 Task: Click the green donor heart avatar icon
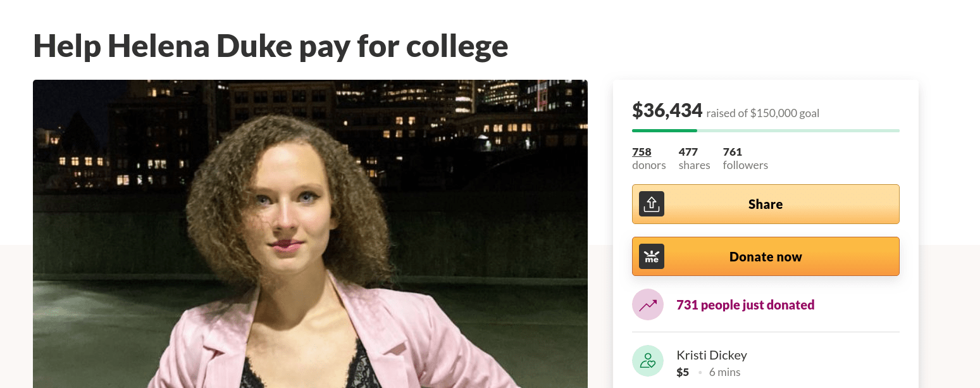click(x=648, y=361)
